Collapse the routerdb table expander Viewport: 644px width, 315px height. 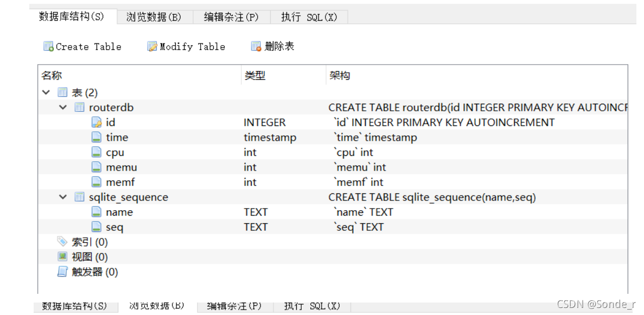[x=61, y=107]
